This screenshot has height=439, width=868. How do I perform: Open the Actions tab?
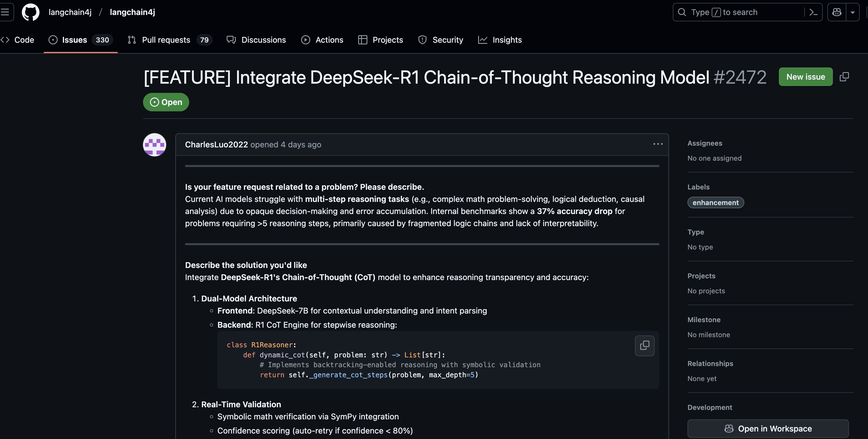[x=322, y=40]
